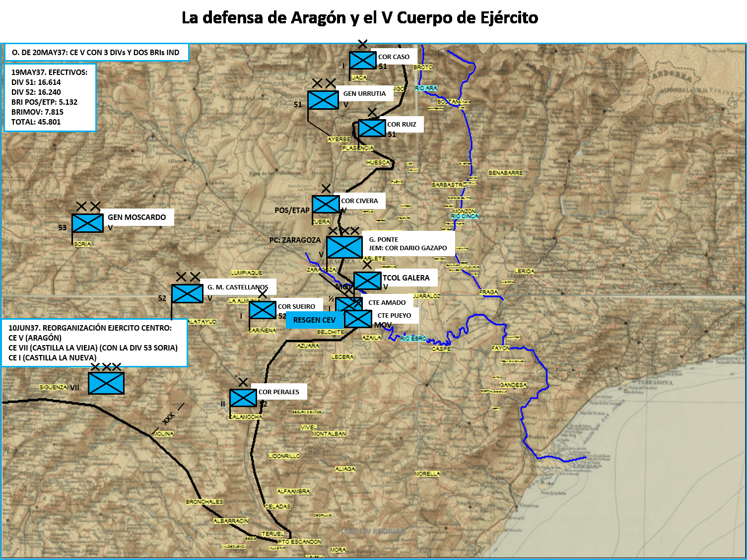Select the AYERBE town label
747x560 pixels.
339,140
